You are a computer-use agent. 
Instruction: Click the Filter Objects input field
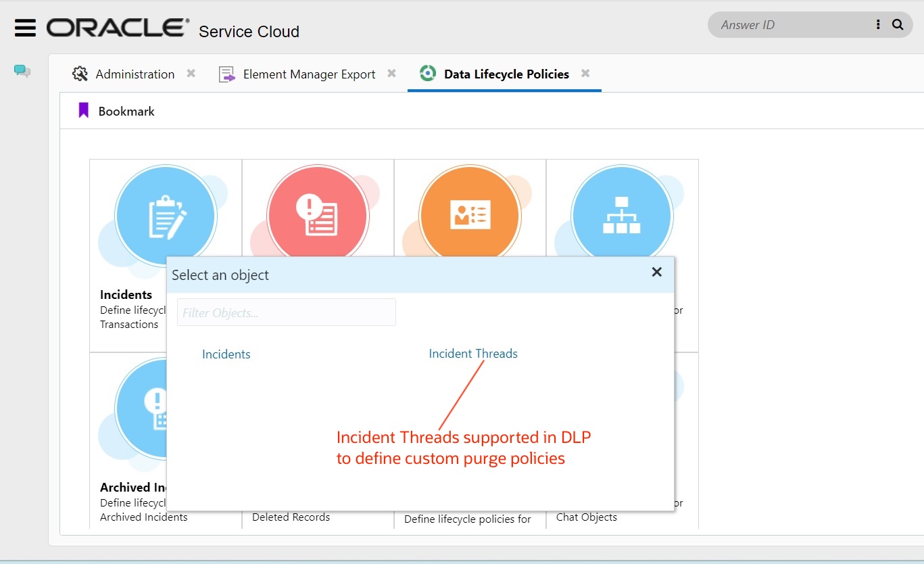(x=287, y=312)
